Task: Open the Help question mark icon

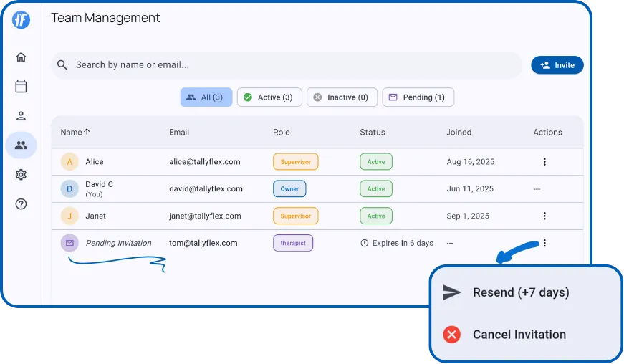Action: [21, 204]
